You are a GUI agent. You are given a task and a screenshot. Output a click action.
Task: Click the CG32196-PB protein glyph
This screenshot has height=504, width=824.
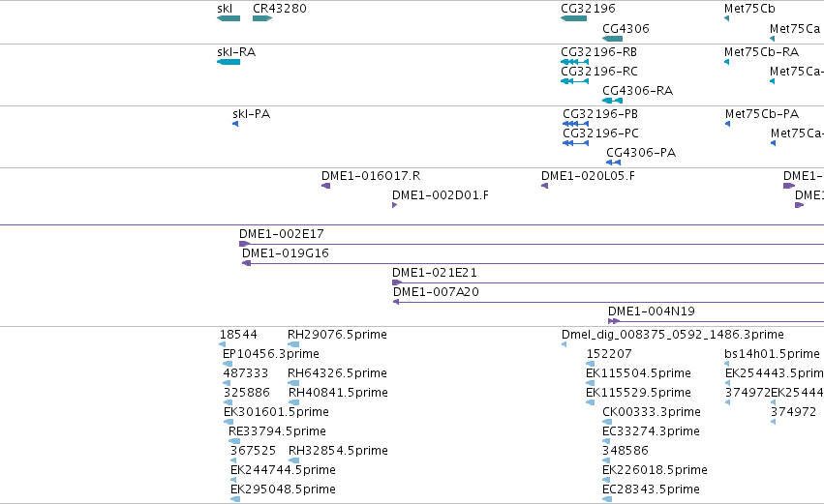click(575, 124)
